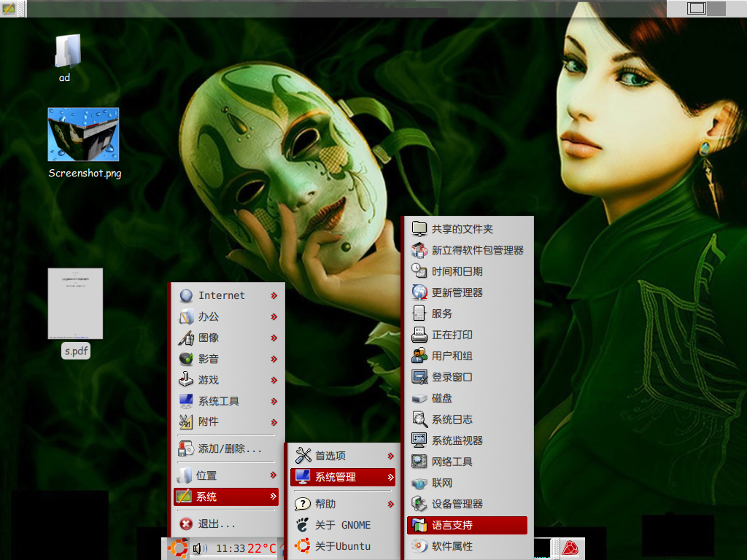Expand the 首选项 (Preferences) submenu arrow

[391, 456]
